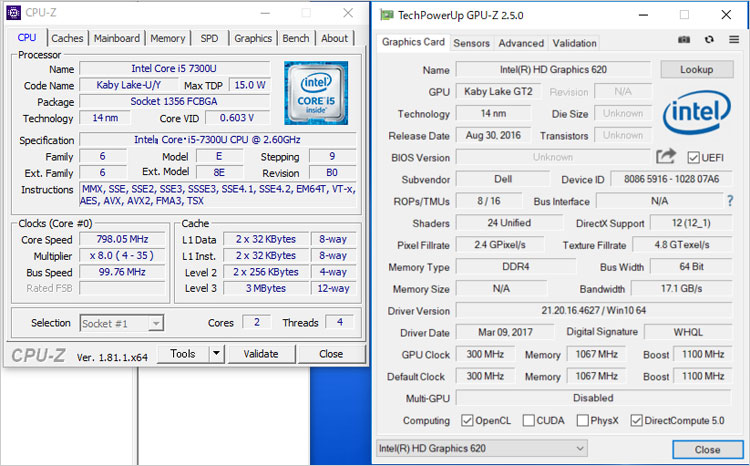Open the Memory tab in CPU-Z
Viewport: 750px width, 466px height.
pyautogui.click(x=167, y=38)
